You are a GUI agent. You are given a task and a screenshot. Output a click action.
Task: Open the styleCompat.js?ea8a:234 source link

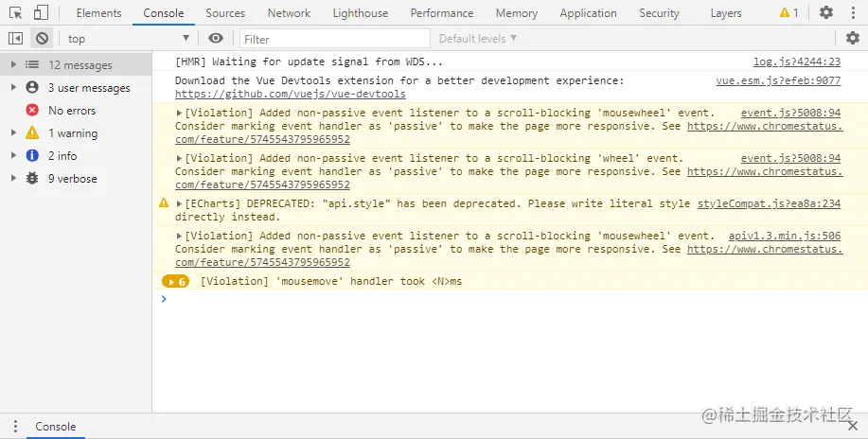pyautogui.click(x=769, y=203)
